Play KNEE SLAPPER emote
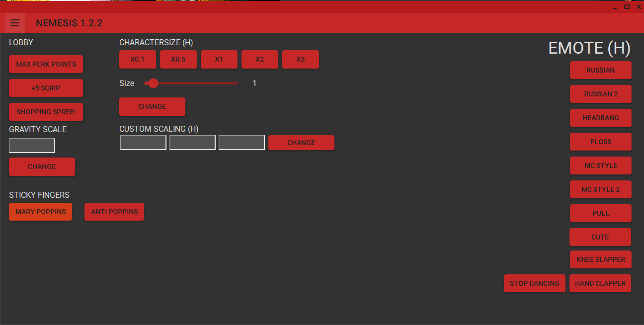 click(x=601, y=259)
